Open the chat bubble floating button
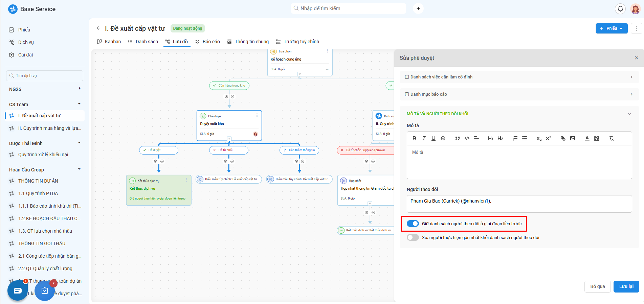The height and width of the screenshot is (304, 644). click(x=18, y=290)
